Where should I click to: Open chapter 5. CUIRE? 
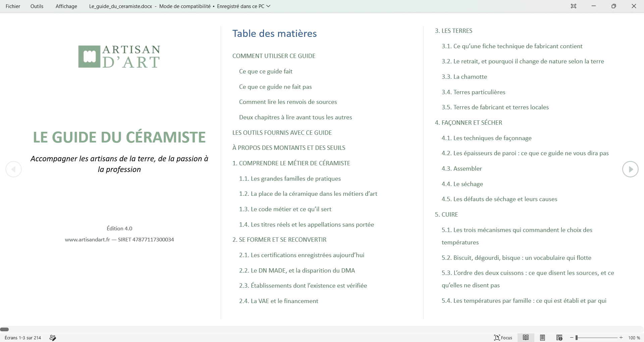446,215
